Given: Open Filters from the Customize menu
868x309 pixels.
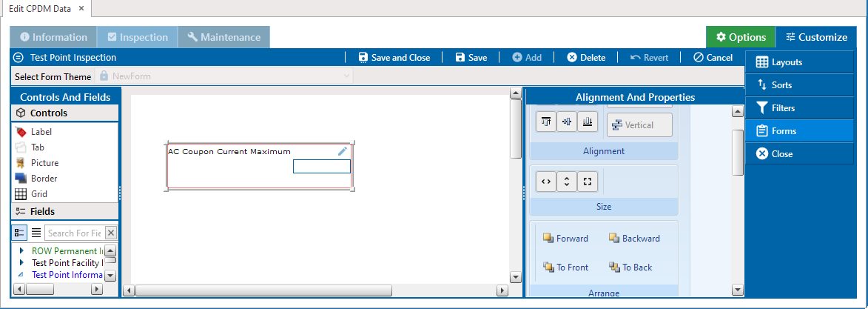Looking at the screenshot, I should click(x=783, y=108).
